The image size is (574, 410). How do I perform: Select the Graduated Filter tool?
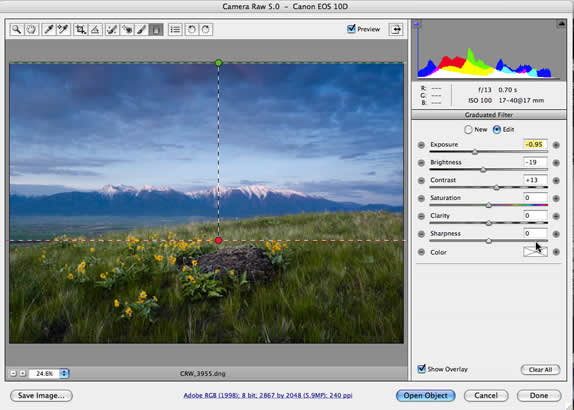(156, 29)
